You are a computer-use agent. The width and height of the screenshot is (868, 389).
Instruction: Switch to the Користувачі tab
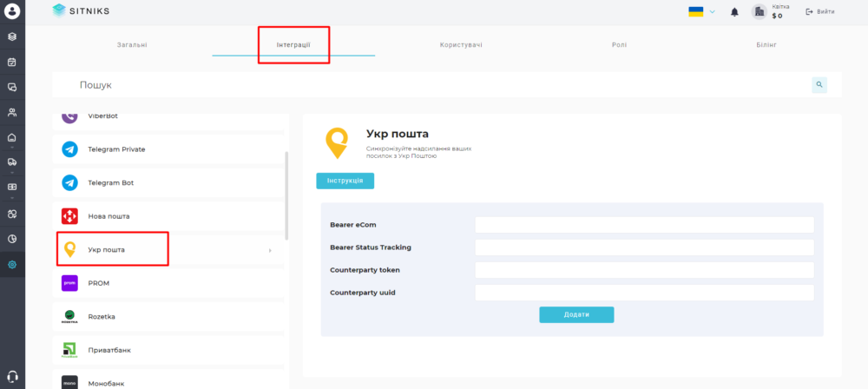(461, 44)
